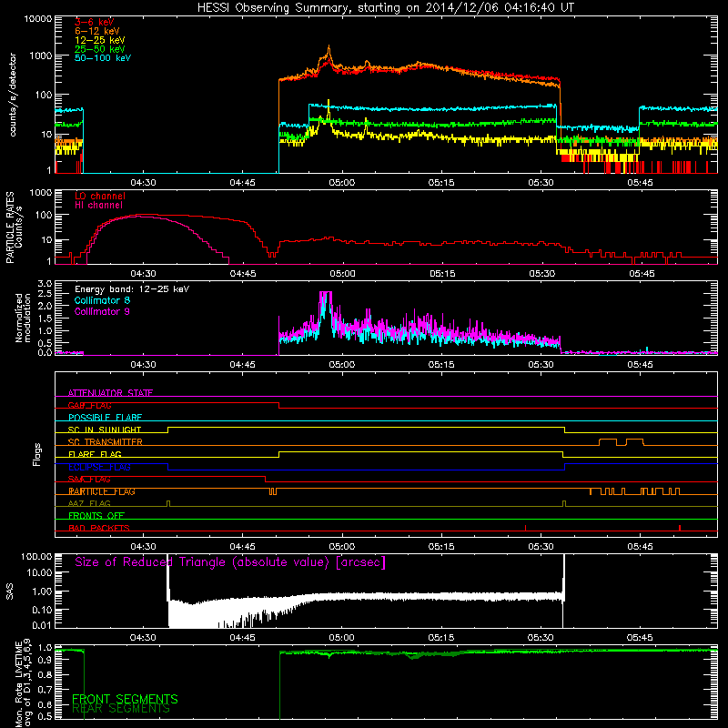This screenshot has width=728, height=728.
Task: Click the LO channel legend label
Action: [100, 196]
